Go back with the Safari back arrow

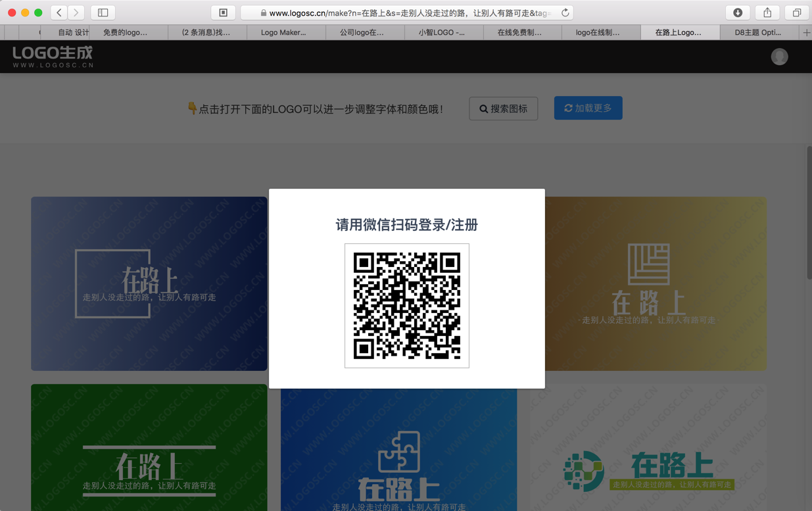tap(59, 12)
